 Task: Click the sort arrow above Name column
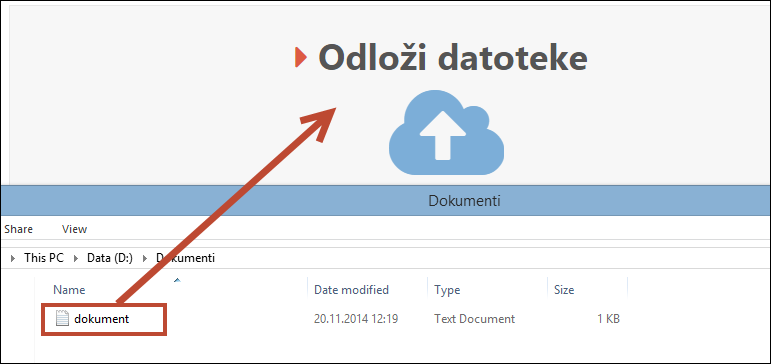click(178, 280)
